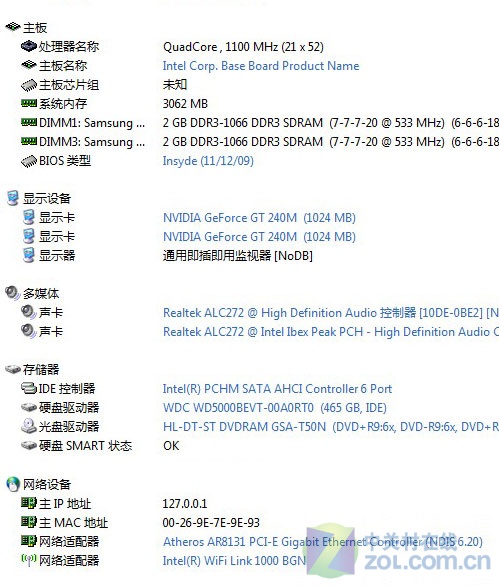The image size is (499, 586).
Task: Click the 主板 section motherboard icon
Action: [x=12, y=27]
